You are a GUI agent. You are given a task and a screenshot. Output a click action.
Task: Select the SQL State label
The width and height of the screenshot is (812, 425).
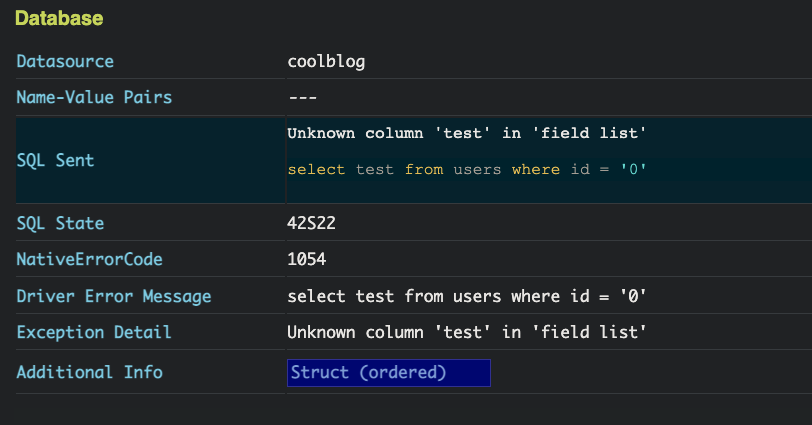(x=60, y=224)
